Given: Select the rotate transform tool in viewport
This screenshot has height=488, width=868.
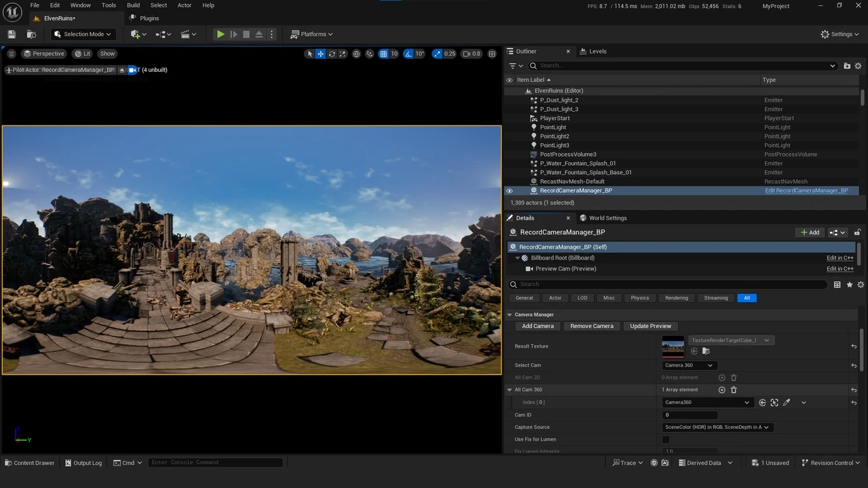Looking at the screenshot, I should (332, 54).
